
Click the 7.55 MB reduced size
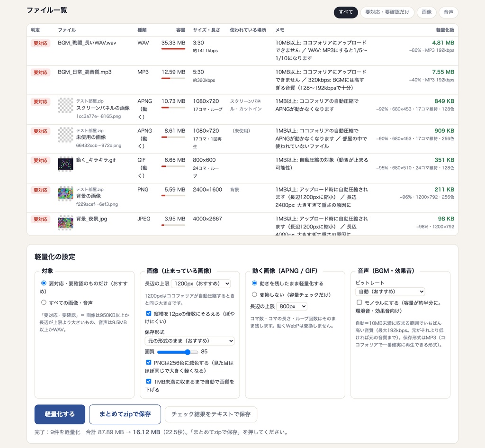(443, 72)
